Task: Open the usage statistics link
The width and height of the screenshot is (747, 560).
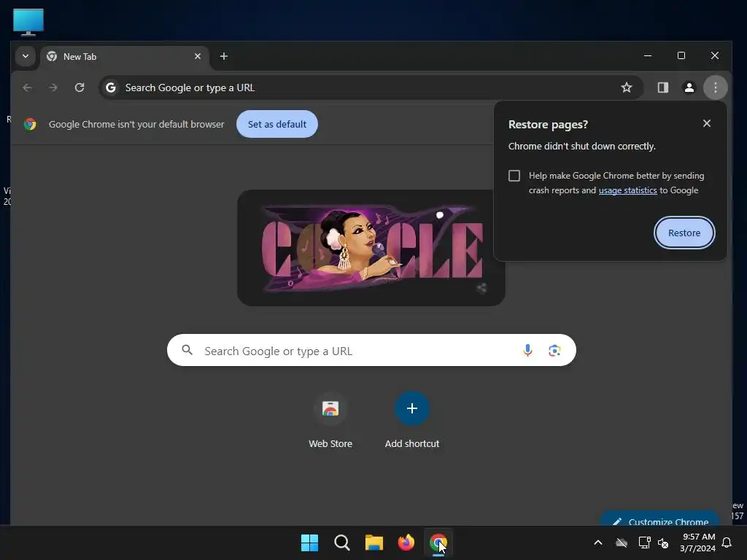Action: point(627,190)
